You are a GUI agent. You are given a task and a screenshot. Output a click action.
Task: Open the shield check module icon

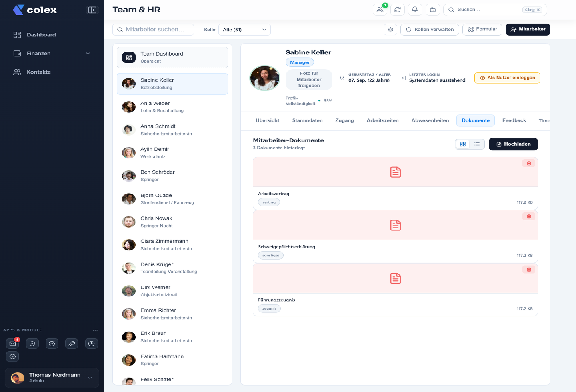[32, 344]
